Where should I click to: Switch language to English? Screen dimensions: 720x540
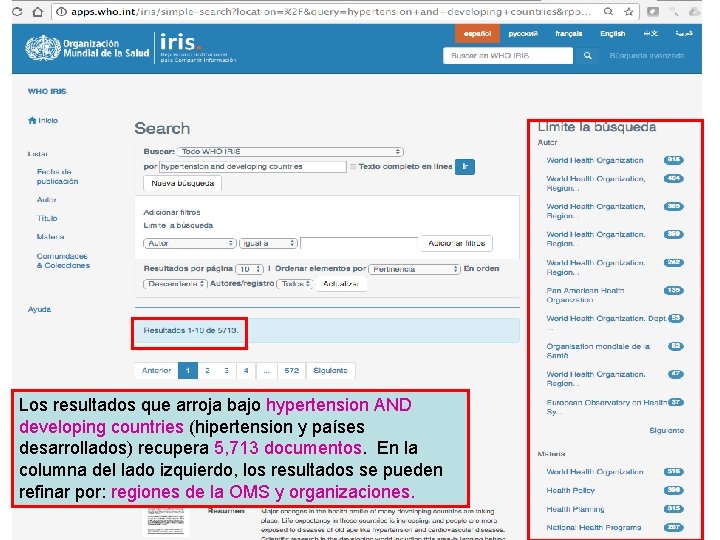coord(613,34)
